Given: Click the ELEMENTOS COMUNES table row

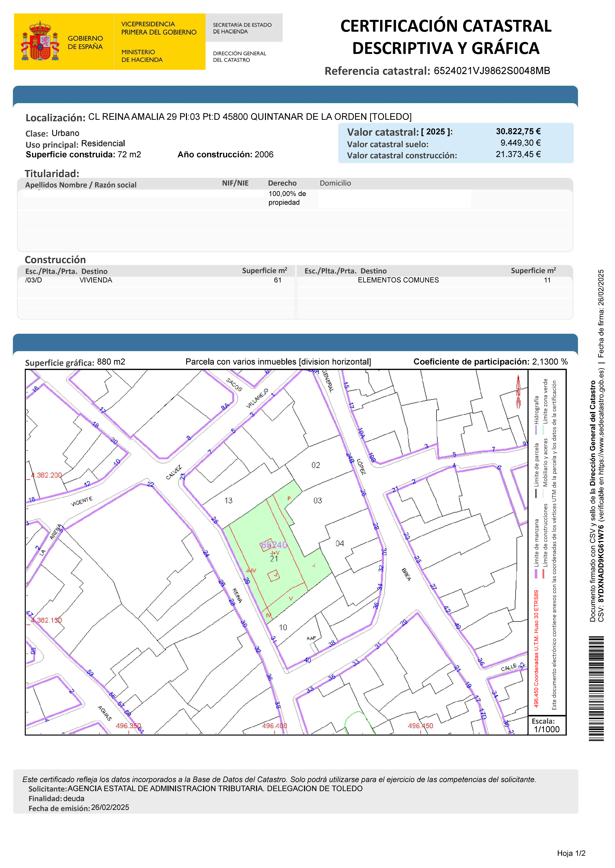Looking at the screenshot, I should click(398, 280).
